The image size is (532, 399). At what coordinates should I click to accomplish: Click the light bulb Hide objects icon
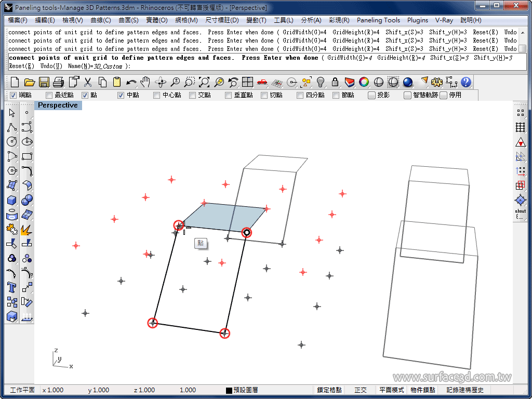pos(321,82)
